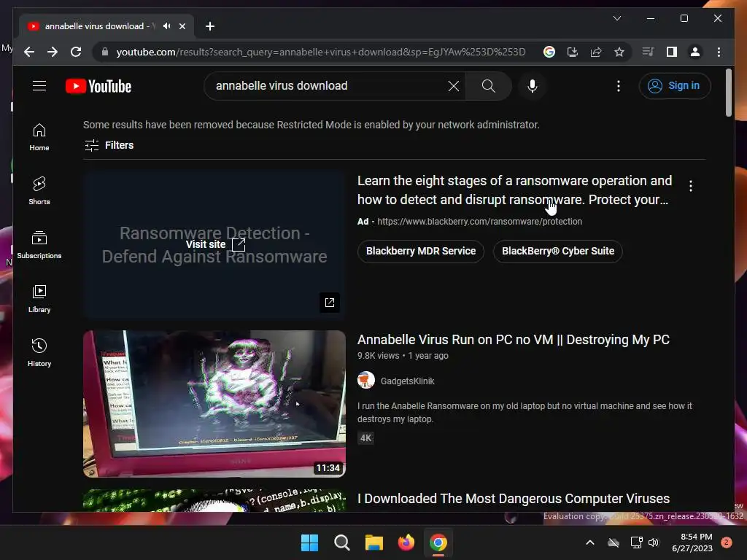Open Subscriptions in sidebar
Image resolution: width=747 pixels, height=560 pixels.
(39, 245)
